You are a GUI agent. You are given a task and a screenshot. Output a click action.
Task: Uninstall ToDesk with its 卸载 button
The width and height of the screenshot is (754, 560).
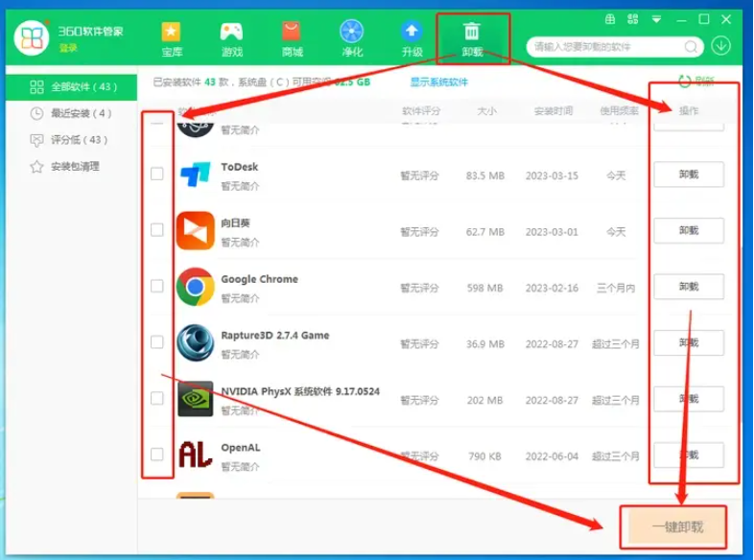[x=689, y=174]
